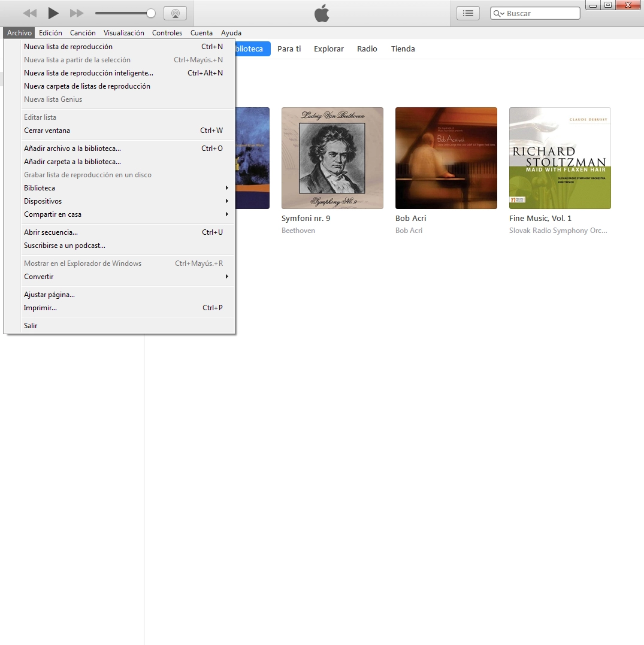644x645 pixels.
Task: Click the Play button
Action: pos(53,13)
